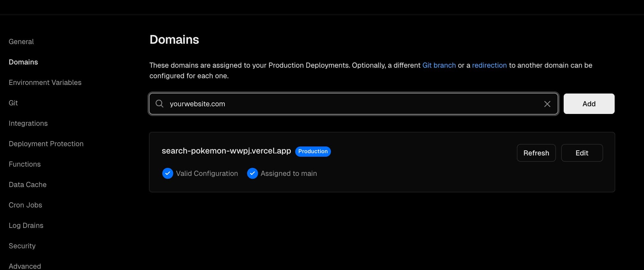Click the Valid Configuration checkmark icon
644x270 pixels.
coord(168,173)
